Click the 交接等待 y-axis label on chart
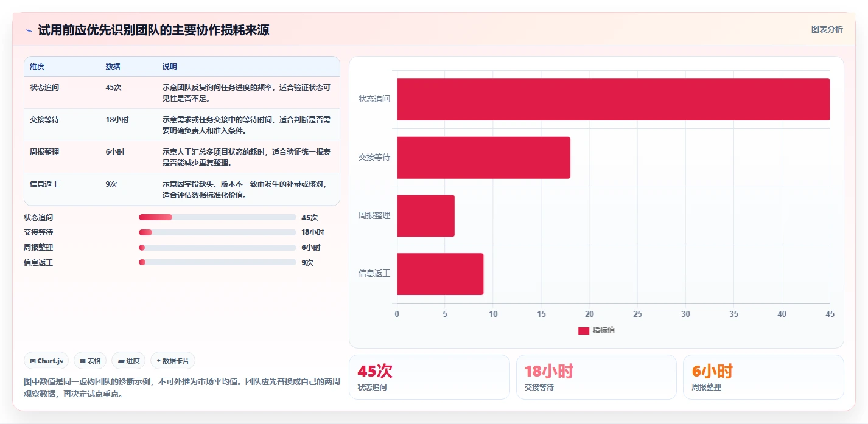Viewport: 868px width, 424px height. point(374,157)
